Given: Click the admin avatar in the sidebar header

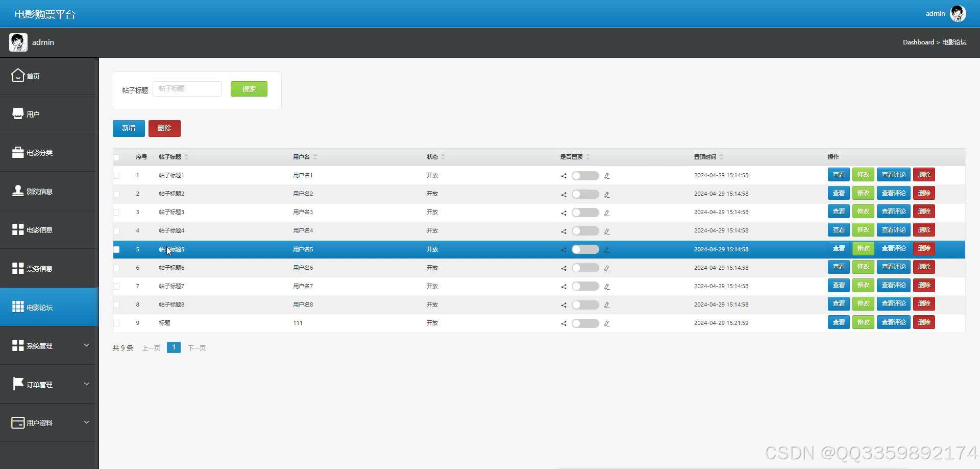Looking at the screenshot, I should pos(18,42).
